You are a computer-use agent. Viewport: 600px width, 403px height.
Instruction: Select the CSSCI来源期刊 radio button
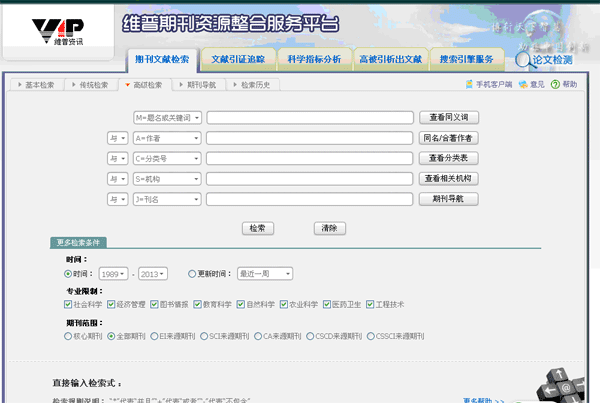point(370,336)
